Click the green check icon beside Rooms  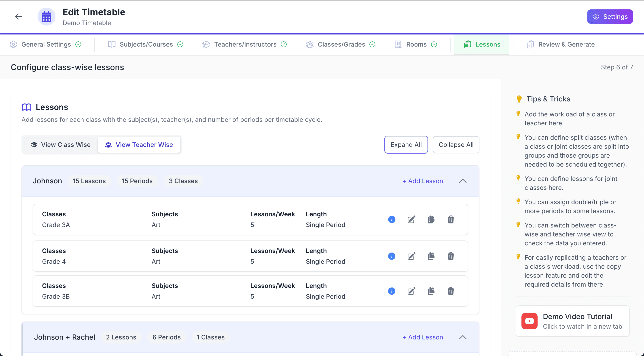point(434,44)
